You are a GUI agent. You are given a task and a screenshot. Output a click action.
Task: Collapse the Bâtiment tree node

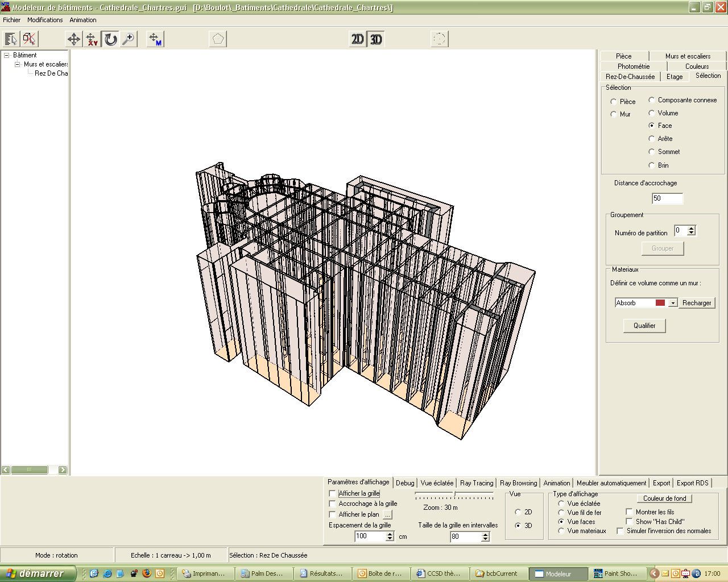[7, 55]
